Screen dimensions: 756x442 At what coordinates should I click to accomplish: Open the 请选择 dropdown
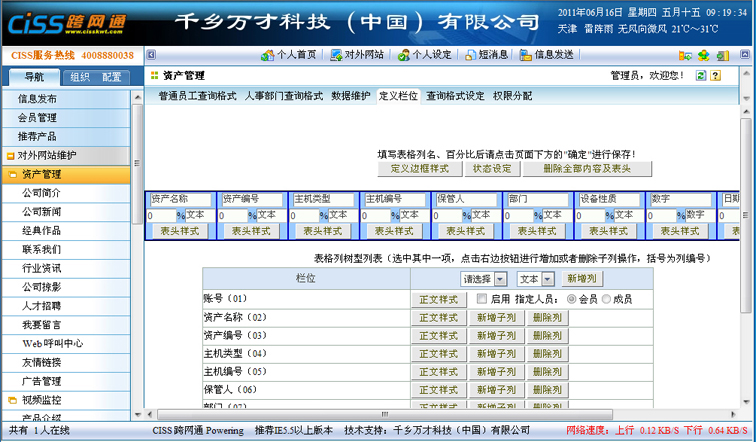[486, 279]
